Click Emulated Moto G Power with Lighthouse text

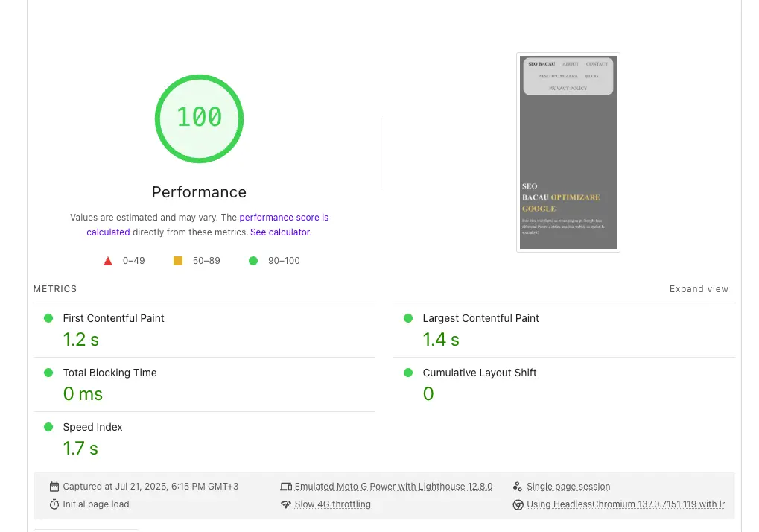click(393, 487)
